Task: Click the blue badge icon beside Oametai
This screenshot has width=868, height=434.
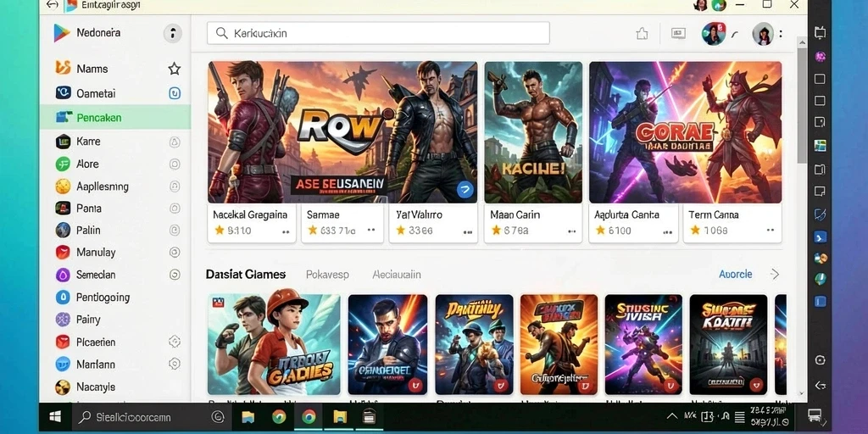Action: (175, 93)
